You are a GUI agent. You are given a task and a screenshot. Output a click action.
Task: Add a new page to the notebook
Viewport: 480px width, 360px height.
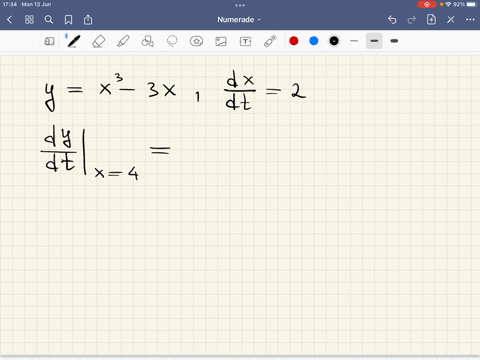[x=431, y=19]
